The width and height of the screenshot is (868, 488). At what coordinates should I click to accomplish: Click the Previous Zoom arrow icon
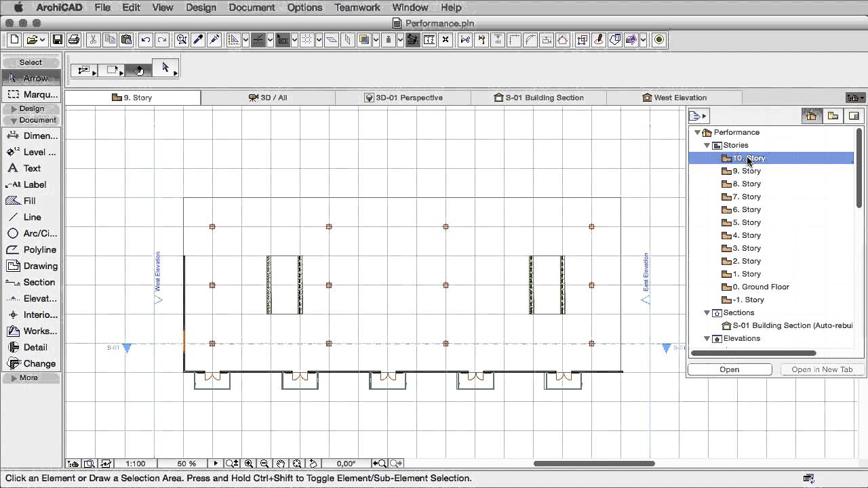(380, 464)
